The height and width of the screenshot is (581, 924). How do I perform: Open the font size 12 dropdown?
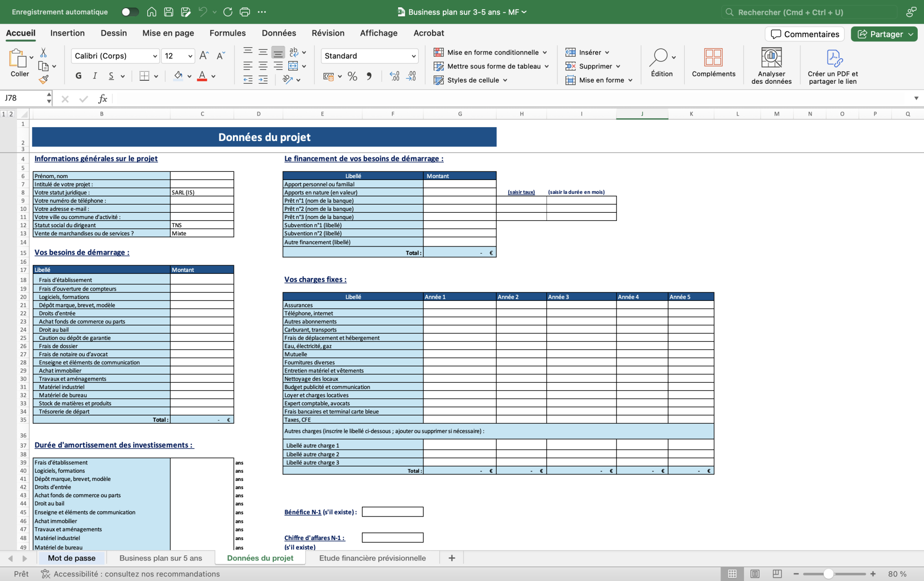pos(190,56)
